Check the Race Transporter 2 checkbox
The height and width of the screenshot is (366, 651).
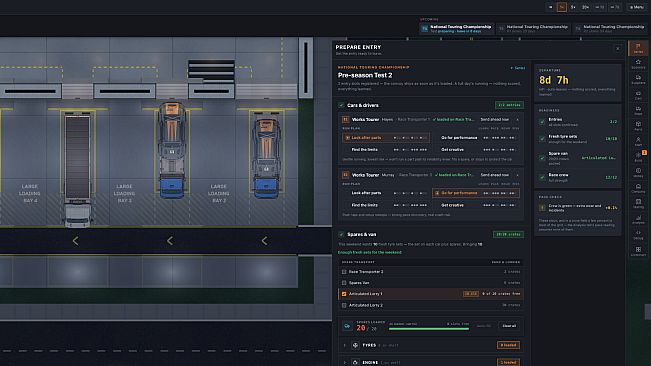pos(344,272)
